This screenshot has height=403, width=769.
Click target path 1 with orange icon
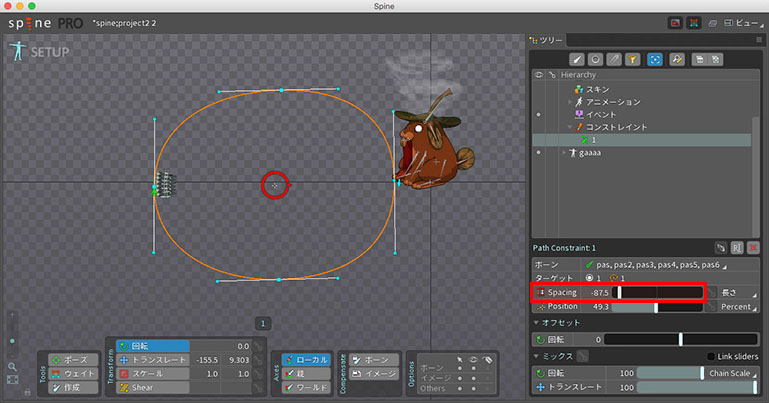click(617, 278)
